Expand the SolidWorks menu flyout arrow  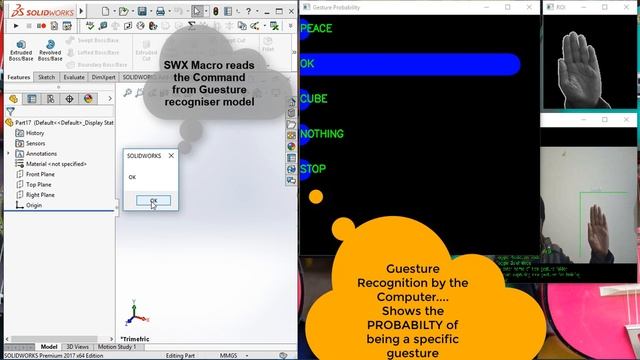(81, 11)
